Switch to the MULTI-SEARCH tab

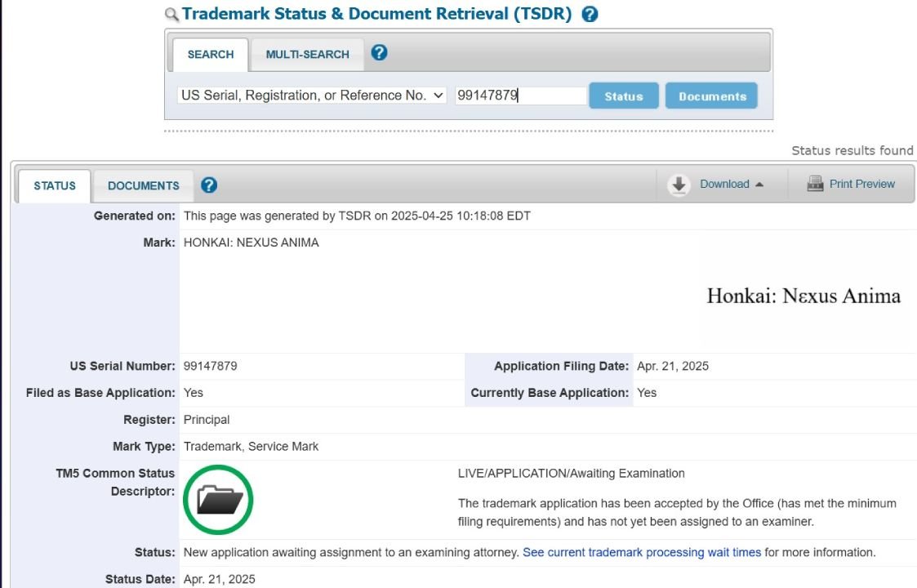click(308, 55)
